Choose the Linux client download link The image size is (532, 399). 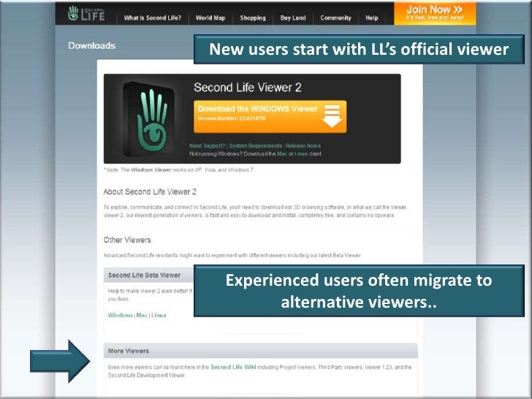(300, 154)
